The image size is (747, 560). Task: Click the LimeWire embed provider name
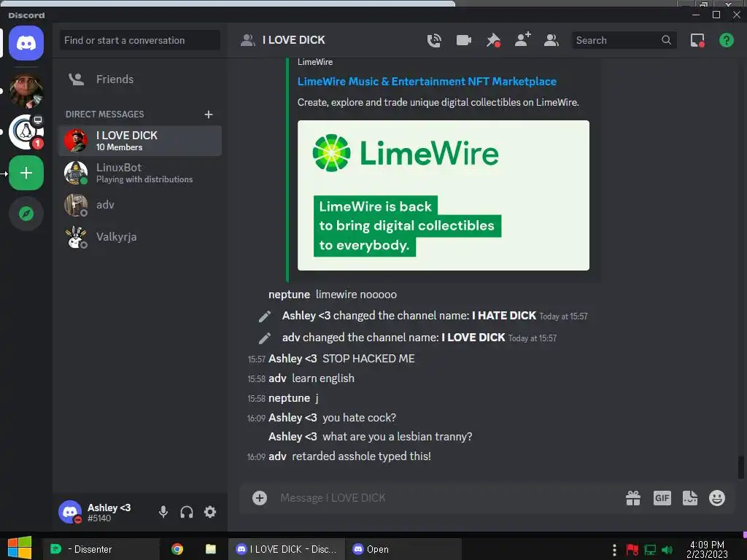pyautogui.click(x=315, y=62)
